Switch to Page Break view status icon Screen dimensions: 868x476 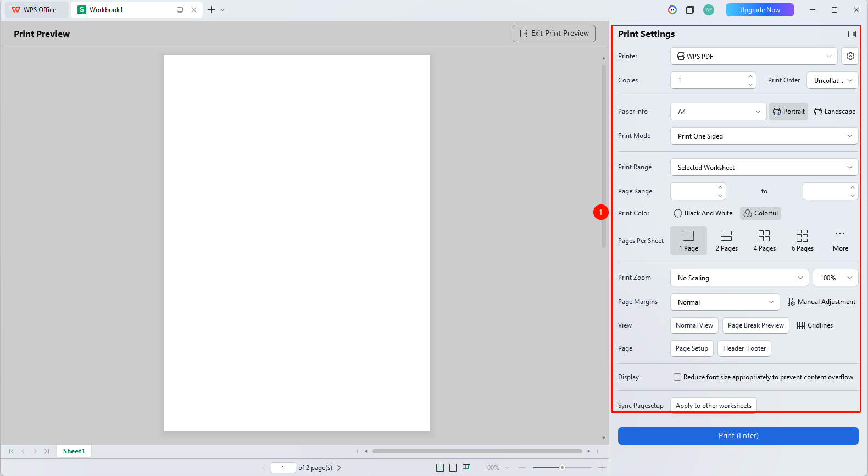tap(466, 468)
